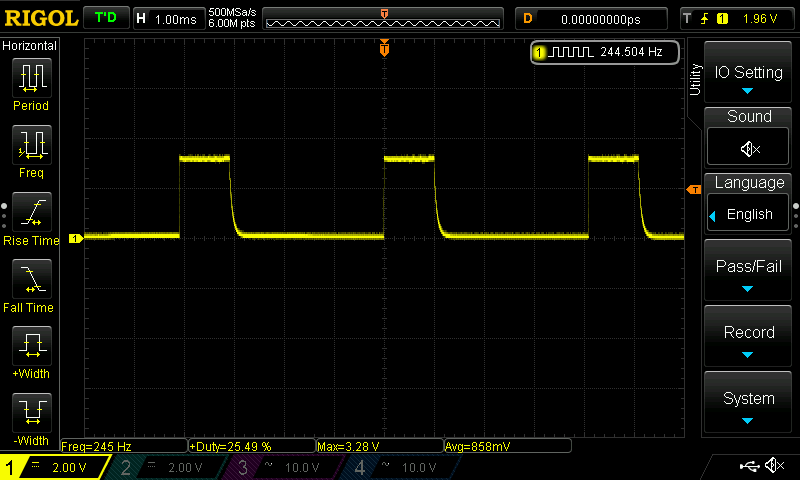Image resolution: width=800 pixels, height=480 pixels.
Task: Click the channel 1 ground level marker
Action: coord(76,238)
